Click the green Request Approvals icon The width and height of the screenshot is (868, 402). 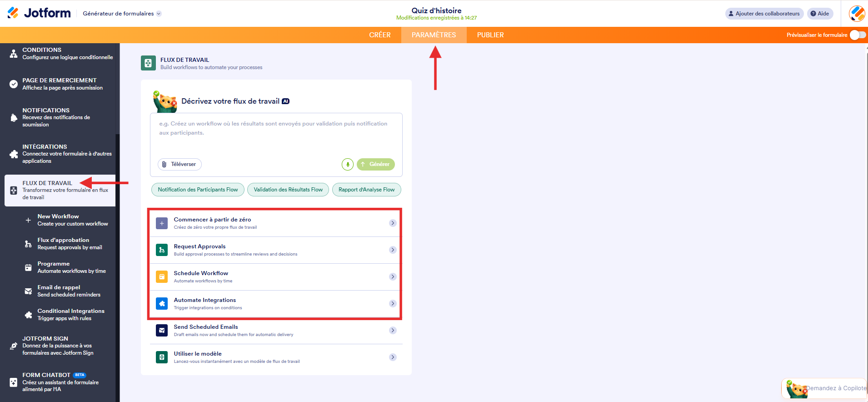(x=162, y=250)
